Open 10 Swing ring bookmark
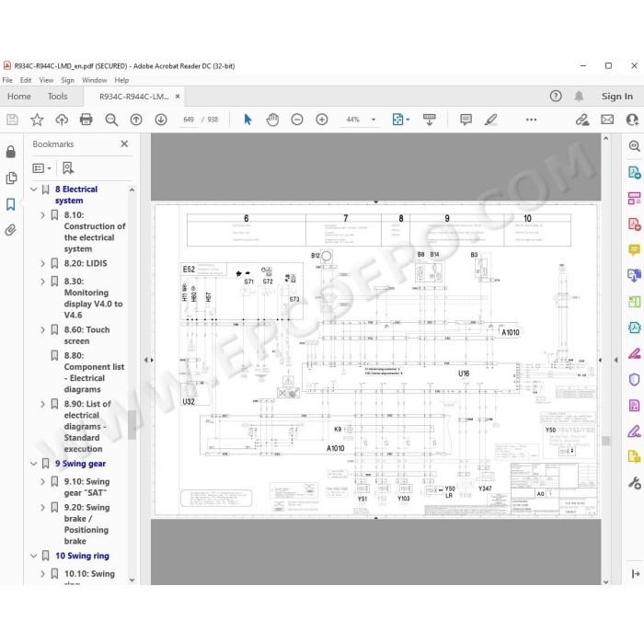Image resolution: width=644 pixels, height=644 pixels. click(82, 556)
